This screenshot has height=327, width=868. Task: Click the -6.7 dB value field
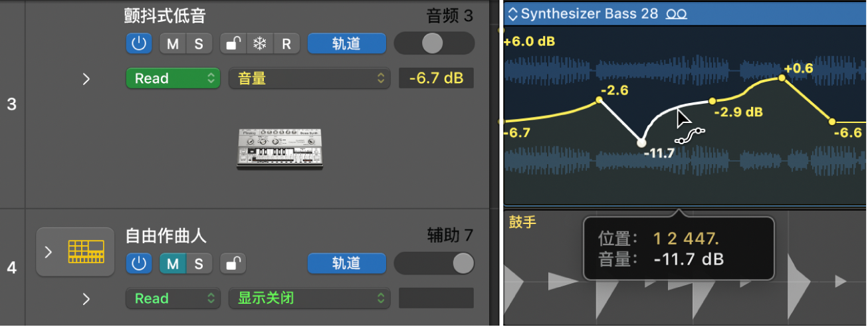(x=436, y=78)
